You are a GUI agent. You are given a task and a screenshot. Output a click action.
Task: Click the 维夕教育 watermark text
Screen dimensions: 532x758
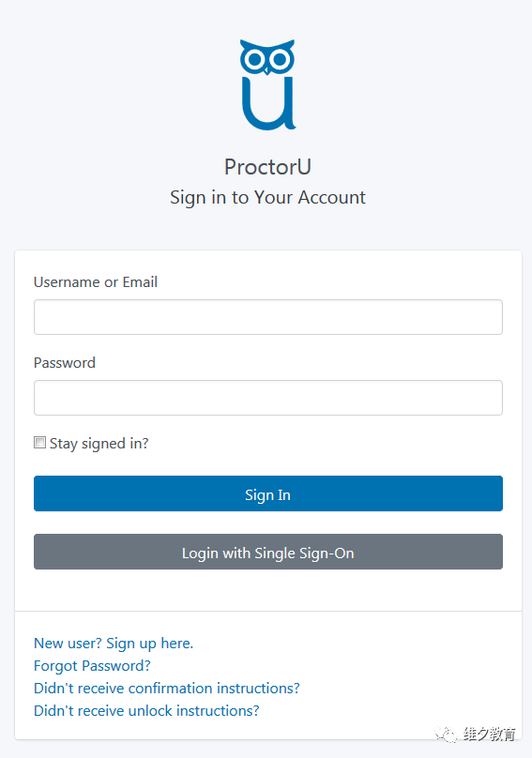point(489,735)
